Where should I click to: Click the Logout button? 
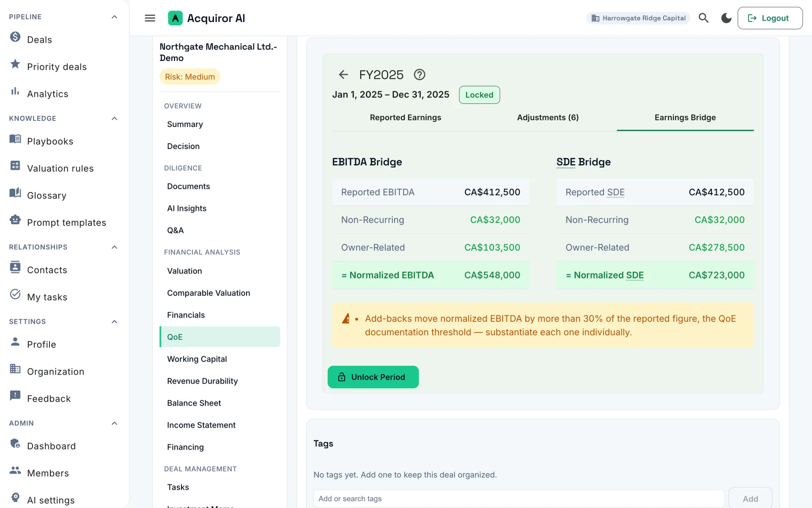point(770,18)
